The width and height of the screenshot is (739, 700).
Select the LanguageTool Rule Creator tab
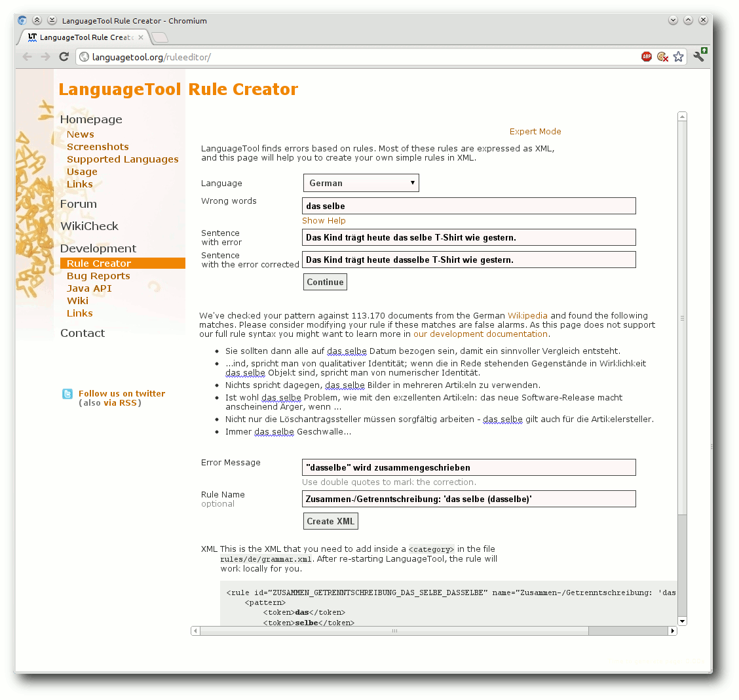[83, 37]
